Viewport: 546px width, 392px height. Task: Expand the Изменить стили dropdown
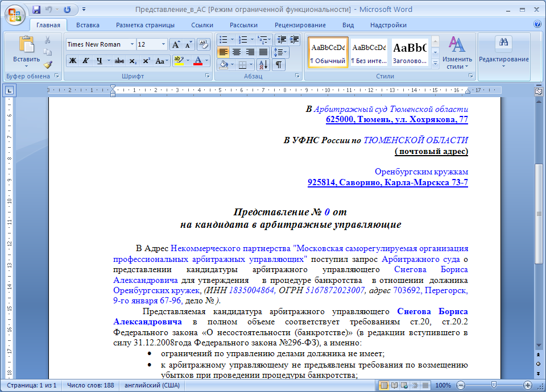coord(457,53)
